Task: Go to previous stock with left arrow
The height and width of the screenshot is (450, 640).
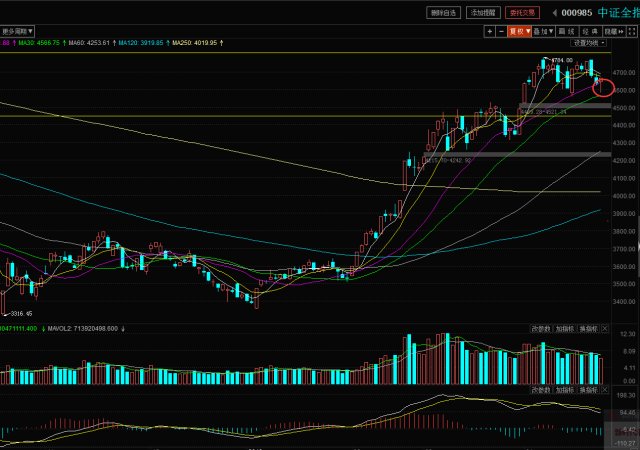Action: (554, 13)
